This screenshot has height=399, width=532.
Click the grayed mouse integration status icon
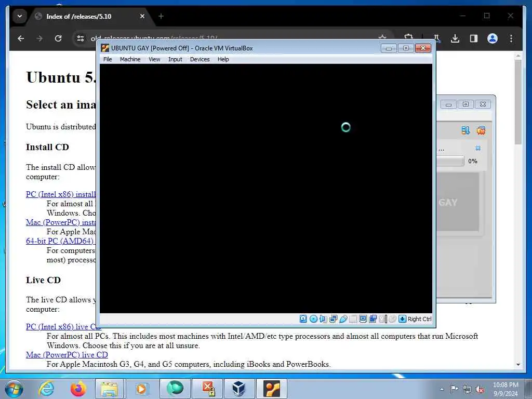pyautogui.click(x=393, y=319)
